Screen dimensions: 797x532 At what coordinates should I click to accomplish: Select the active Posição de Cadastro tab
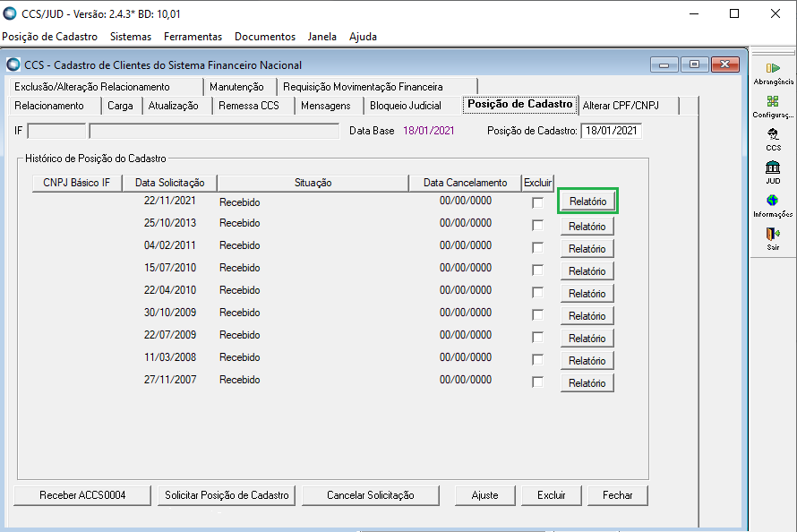(520, 104)
